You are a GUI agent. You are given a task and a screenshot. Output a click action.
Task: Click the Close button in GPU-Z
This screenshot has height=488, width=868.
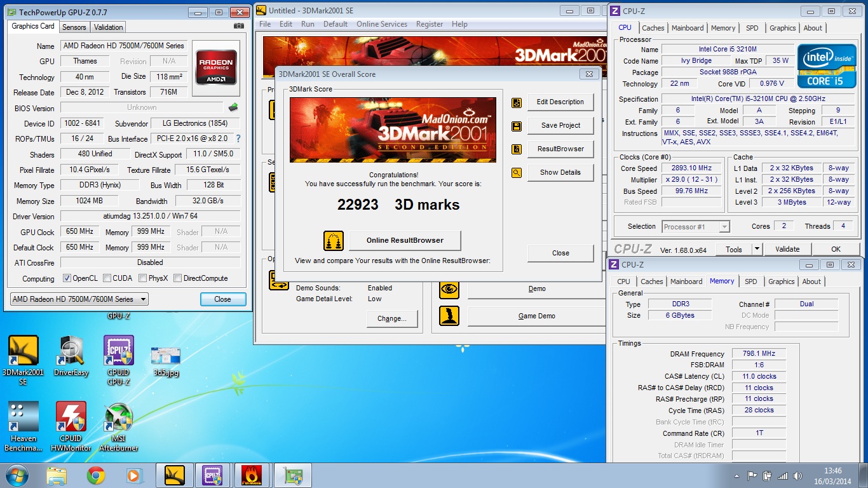(222, 299)
